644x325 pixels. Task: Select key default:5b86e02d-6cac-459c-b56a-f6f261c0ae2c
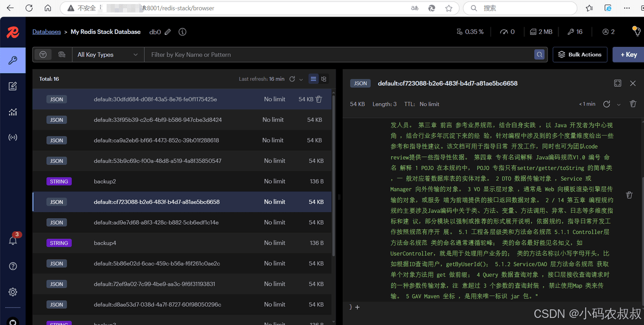[182, 264]
